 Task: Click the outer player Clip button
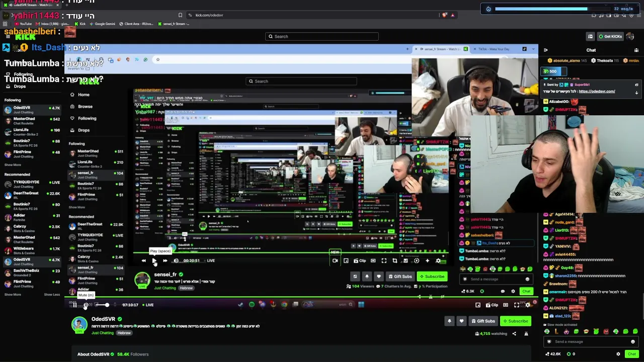(492, 305)
